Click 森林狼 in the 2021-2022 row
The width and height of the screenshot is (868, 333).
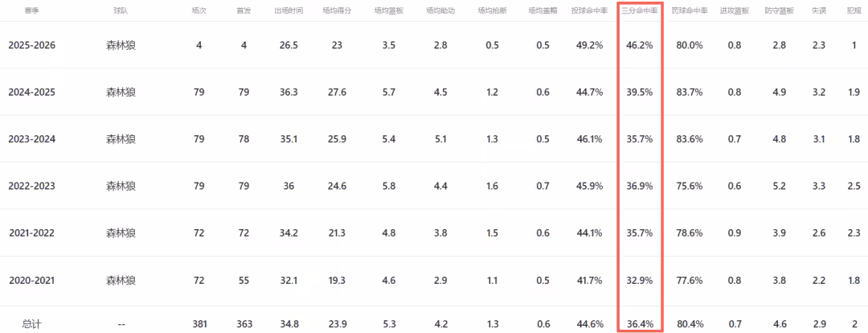(121, 233)
